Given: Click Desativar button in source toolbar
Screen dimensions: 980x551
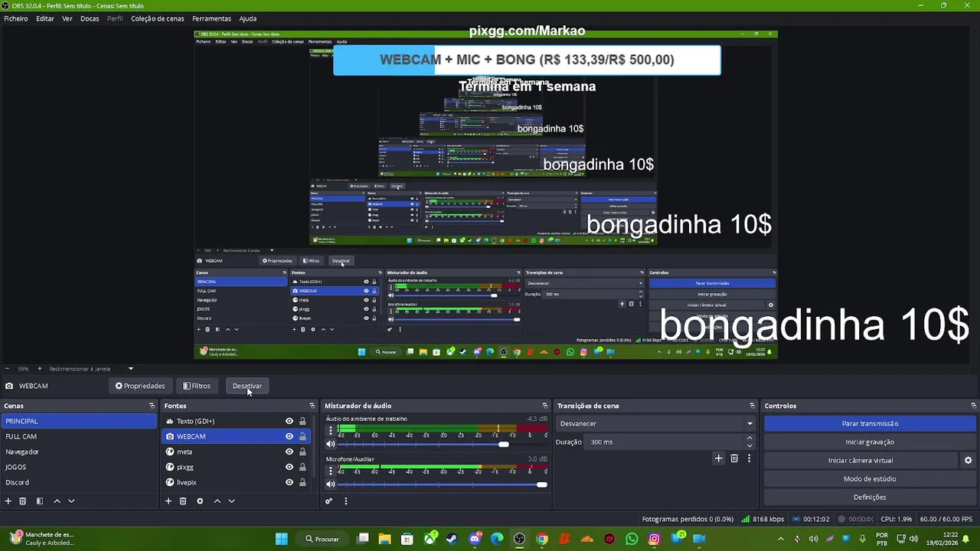Looking at the screenshot, I should click(x=247, y=386).
